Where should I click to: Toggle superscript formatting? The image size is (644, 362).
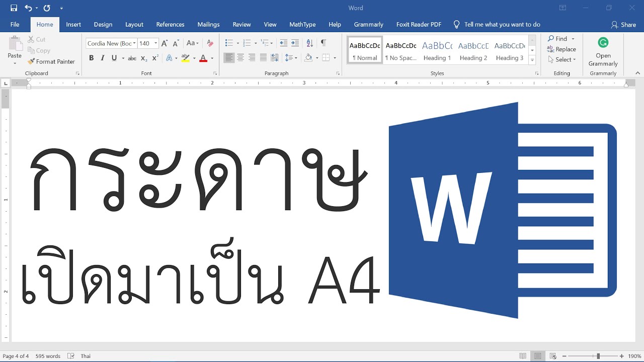(155, 58)
